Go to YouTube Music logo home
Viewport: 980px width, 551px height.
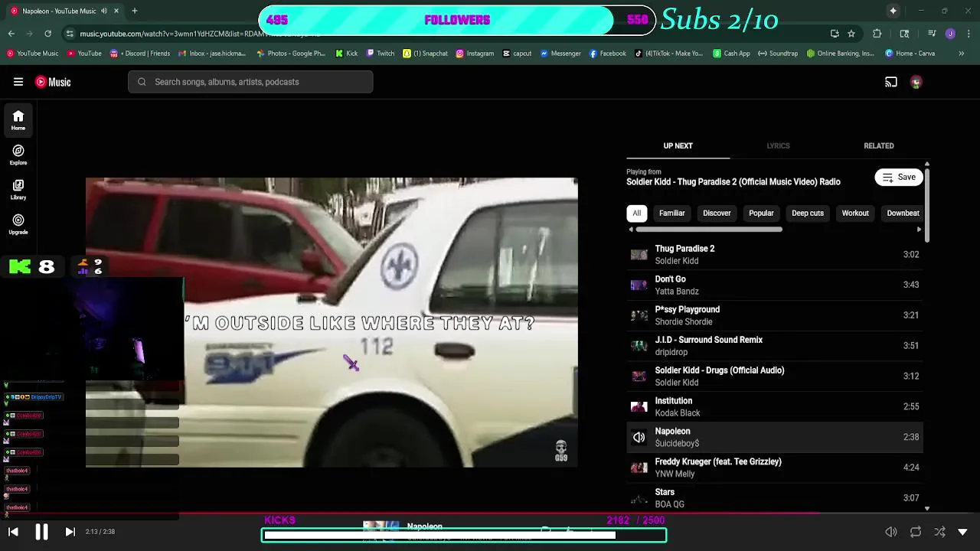tap(53, 82)
